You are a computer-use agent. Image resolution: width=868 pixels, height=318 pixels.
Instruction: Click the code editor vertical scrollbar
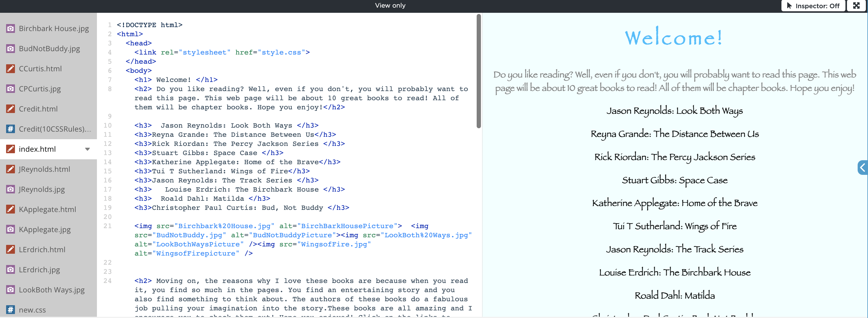click(x=478, y=71)
